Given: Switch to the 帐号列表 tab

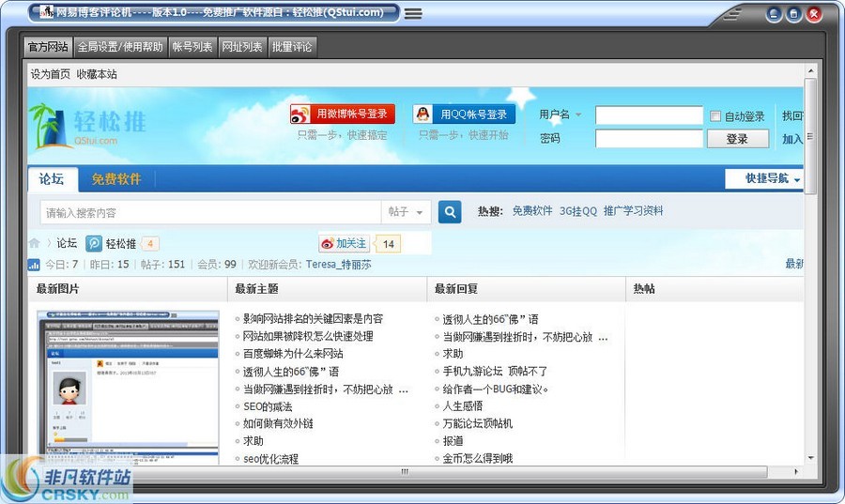Looking at the screenshot, I should pyautogui.click(x=192, y=47).
